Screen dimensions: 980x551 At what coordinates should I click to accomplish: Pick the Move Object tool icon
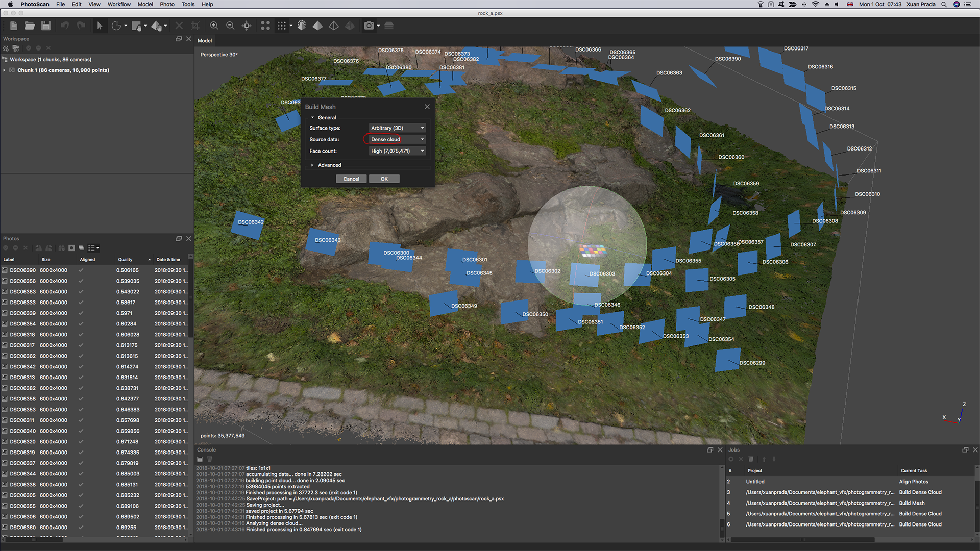(156, 26)
